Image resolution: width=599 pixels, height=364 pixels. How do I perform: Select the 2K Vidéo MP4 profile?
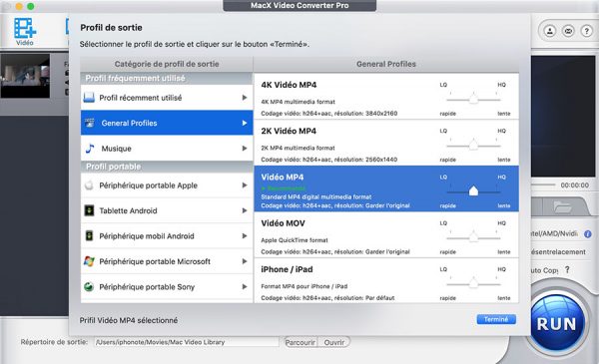386,143
